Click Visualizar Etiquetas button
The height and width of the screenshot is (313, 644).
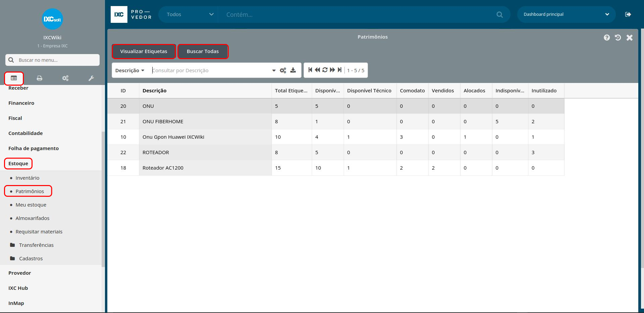144,51
